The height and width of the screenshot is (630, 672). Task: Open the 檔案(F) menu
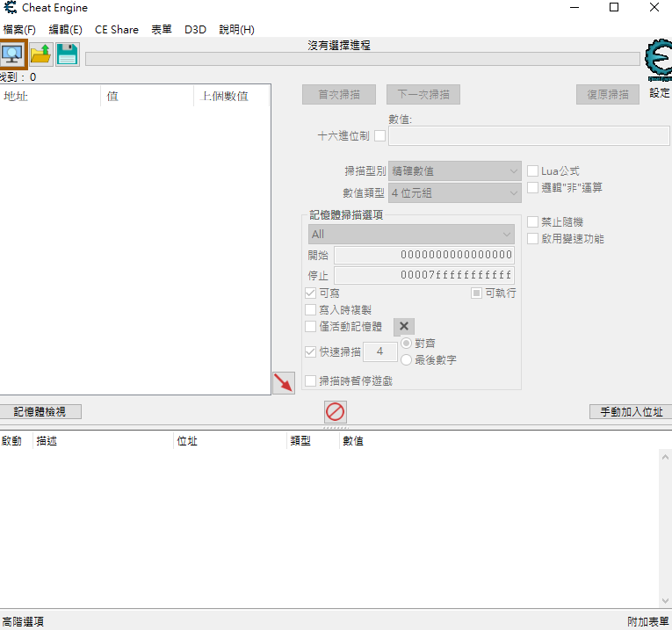tap(19, 30)
